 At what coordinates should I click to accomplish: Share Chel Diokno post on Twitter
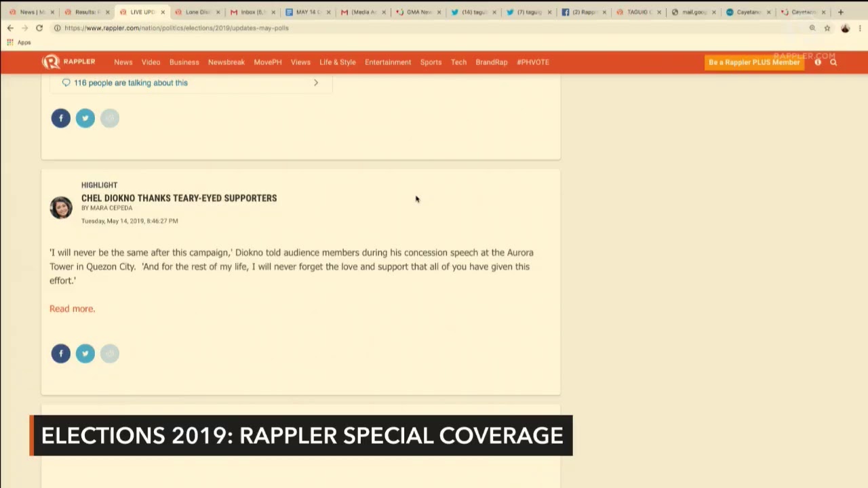[x=85, y=353]
